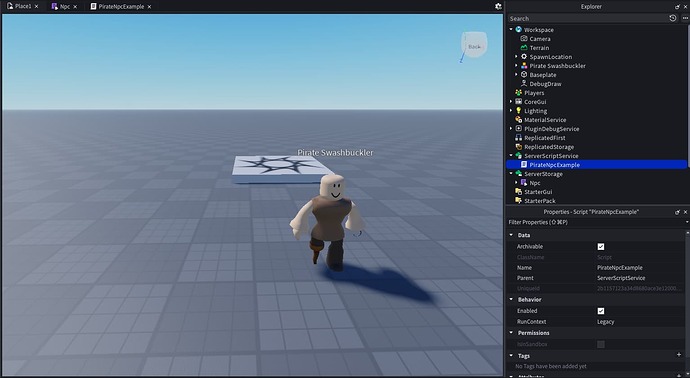Click the Lighting lightbulb icon
This screenshot has height=378, width=690.
(x=518, y=110)
